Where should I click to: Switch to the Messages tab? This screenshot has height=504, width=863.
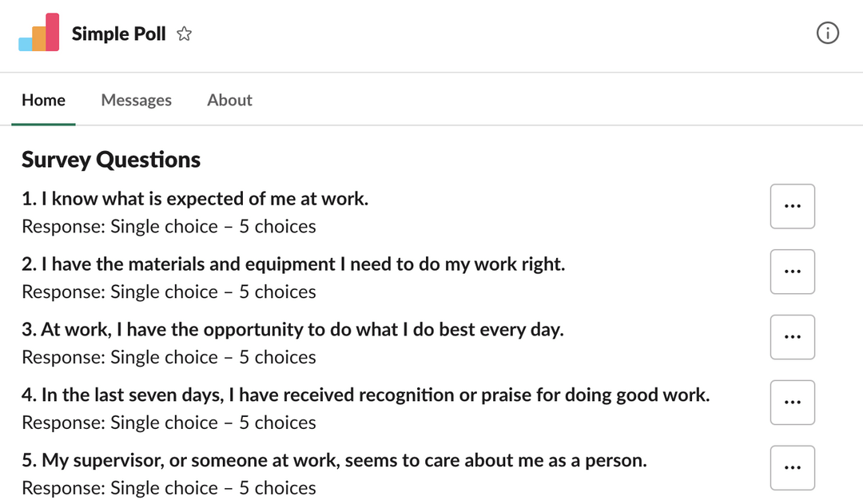coord(136,100)
